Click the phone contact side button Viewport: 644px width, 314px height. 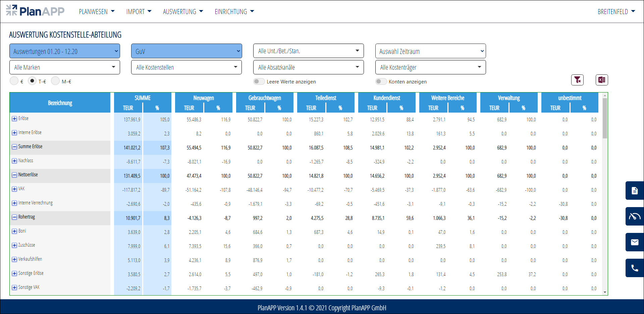634,268
